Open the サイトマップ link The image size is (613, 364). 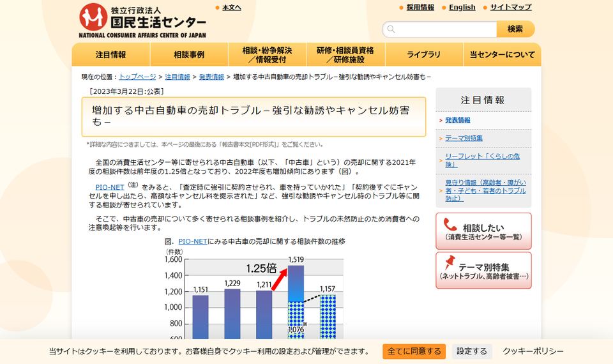click(x=511, y=7)
